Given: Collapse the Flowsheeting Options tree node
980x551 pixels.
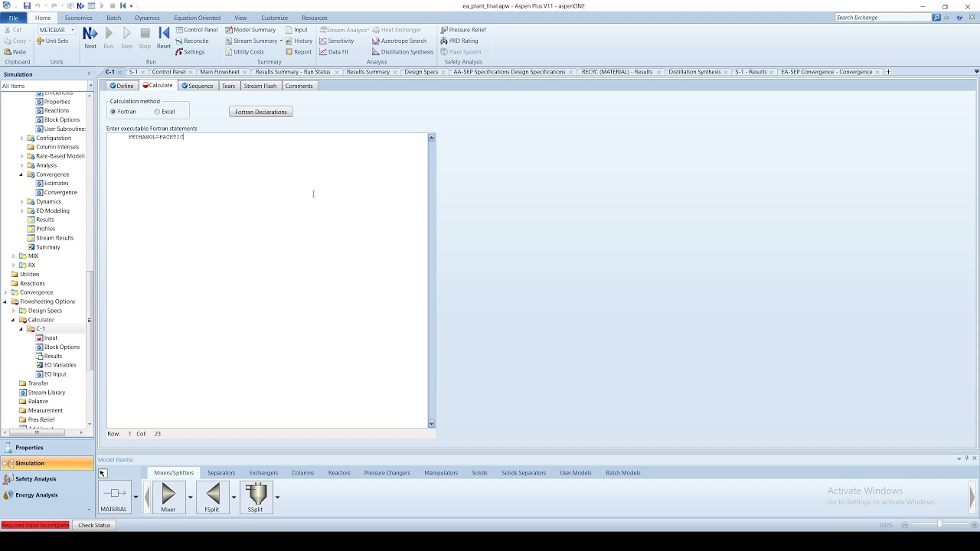Looking at the screenshot, I should (x=5, y=302).
